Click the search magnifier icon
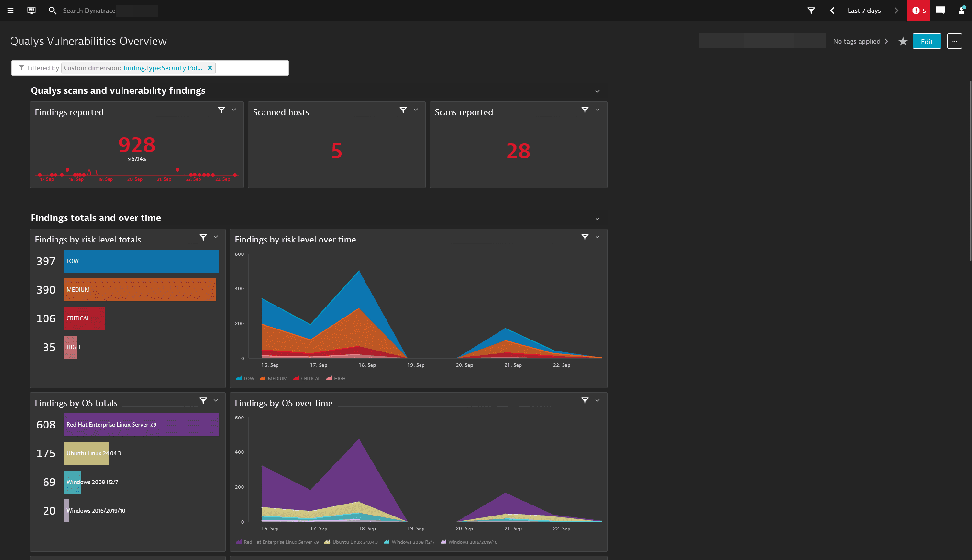The height and width of the screenshot is (560, 972). click(x=53, y=11)
